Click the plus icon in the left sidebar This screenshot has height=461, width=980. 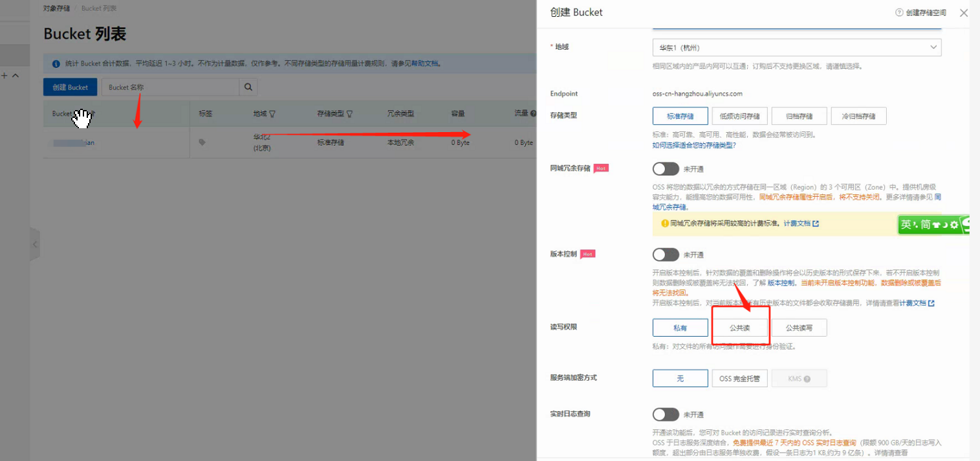[x=5, y=76]
